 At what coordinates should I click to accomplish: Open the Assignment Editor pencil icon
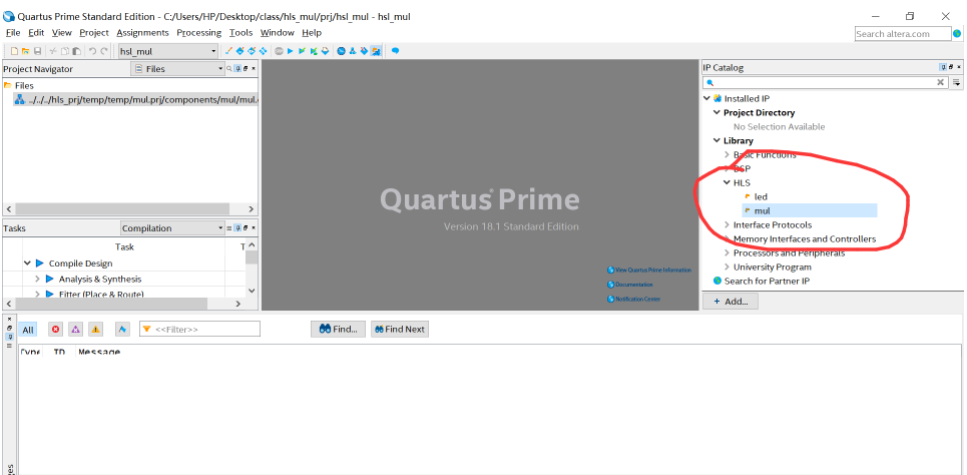[x=229, y=51]
